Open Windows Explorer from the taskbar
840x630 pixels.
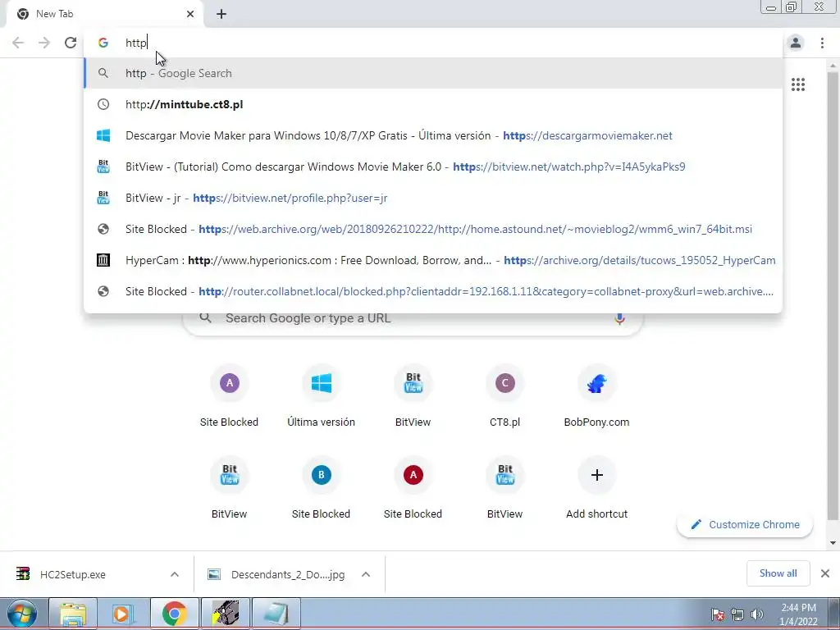(x=73, y=614)
